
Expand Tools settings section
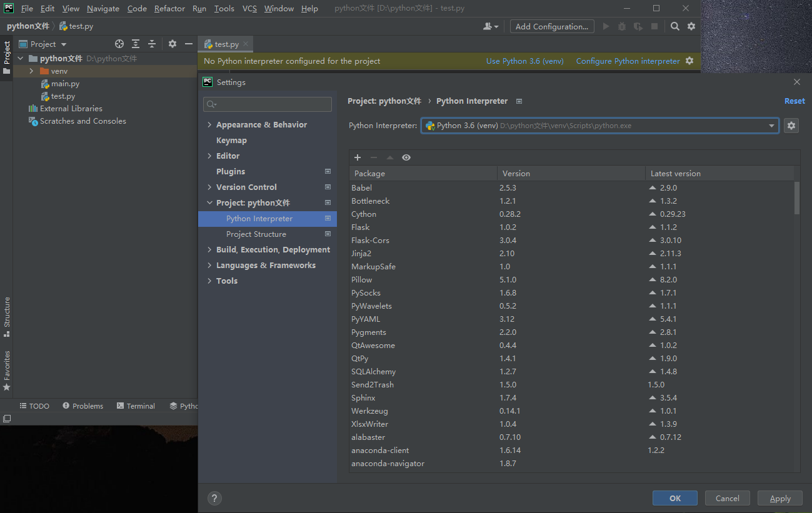[209, 281]
